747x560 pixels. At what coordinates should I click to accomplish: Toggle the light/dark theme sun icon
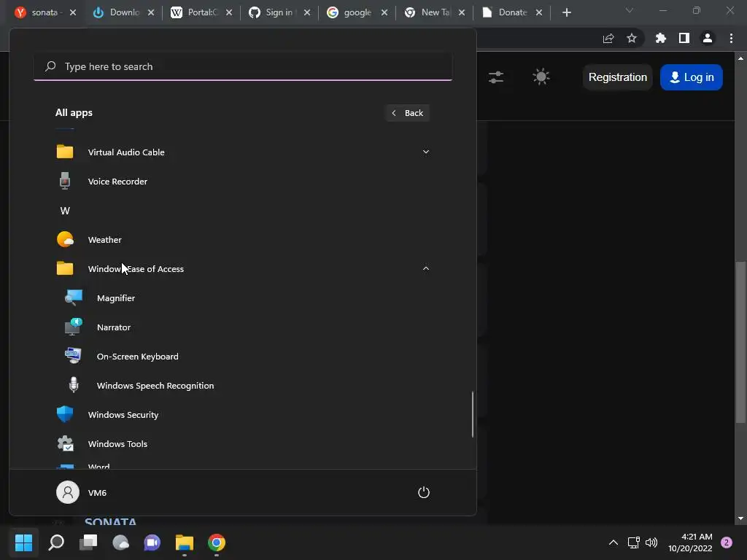pos(541,77)
